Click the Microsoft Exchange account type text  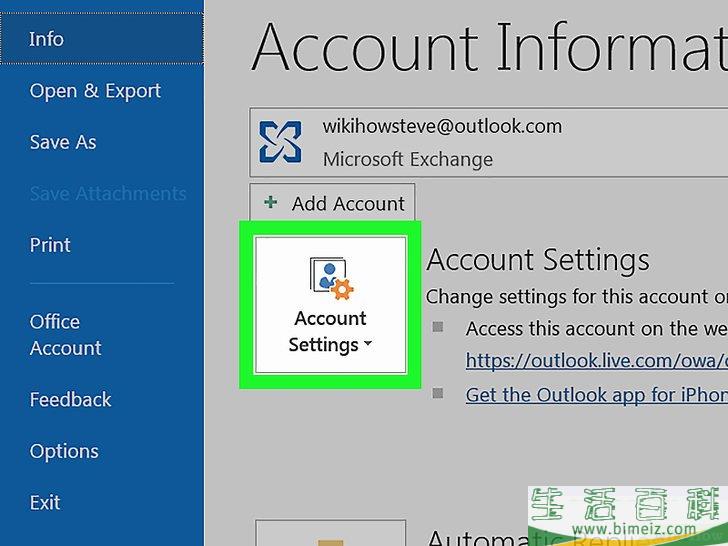click(x=408, y=160)
